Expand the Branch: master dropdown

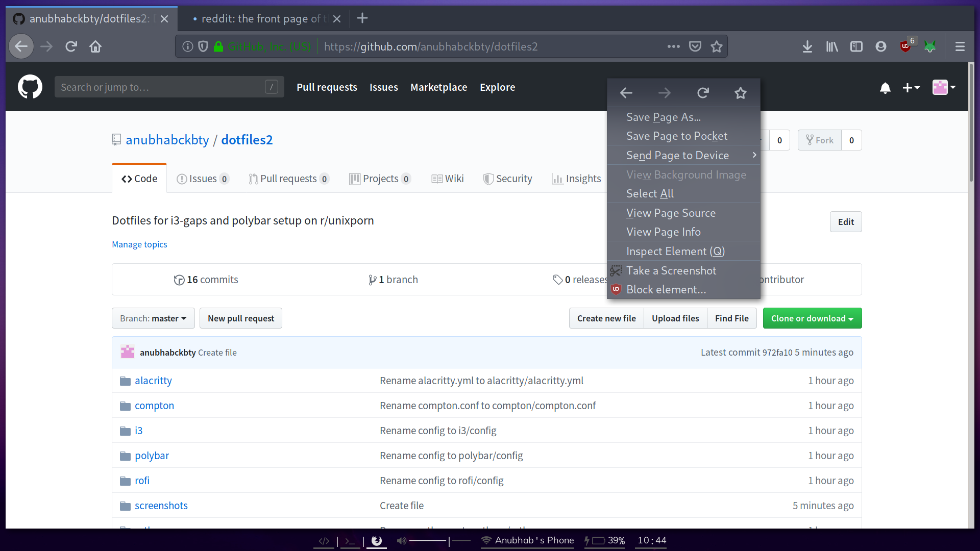click(153, 318)
